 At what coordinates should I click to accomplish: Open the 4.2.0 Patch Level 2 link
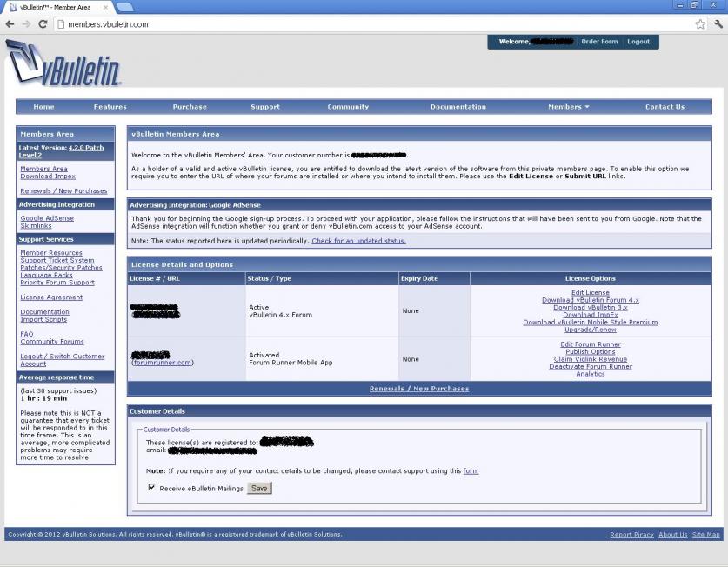coord(61,151)
